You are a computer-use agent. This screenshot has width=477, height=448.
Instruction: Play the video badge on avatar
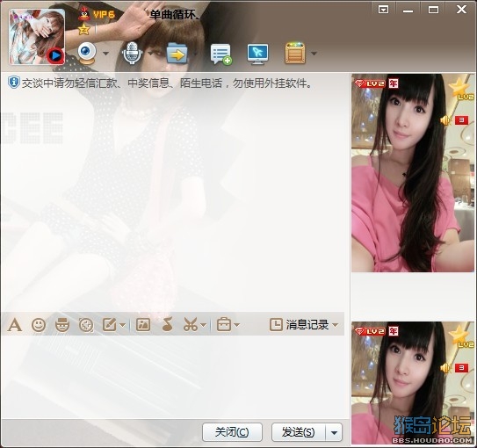55,56
